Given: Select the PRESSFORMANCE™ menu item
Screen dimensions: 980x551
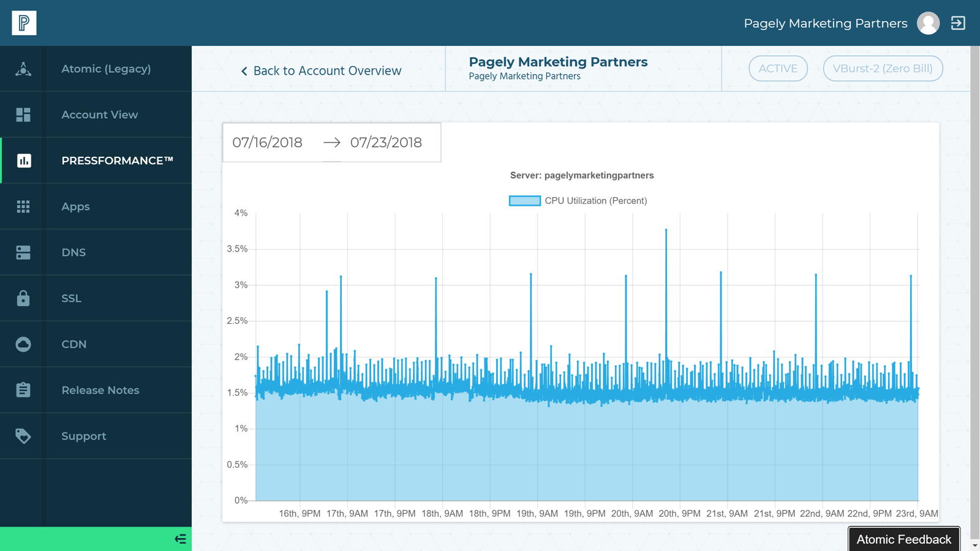Looking at the screenshot, I should click(x=117, y=161).
